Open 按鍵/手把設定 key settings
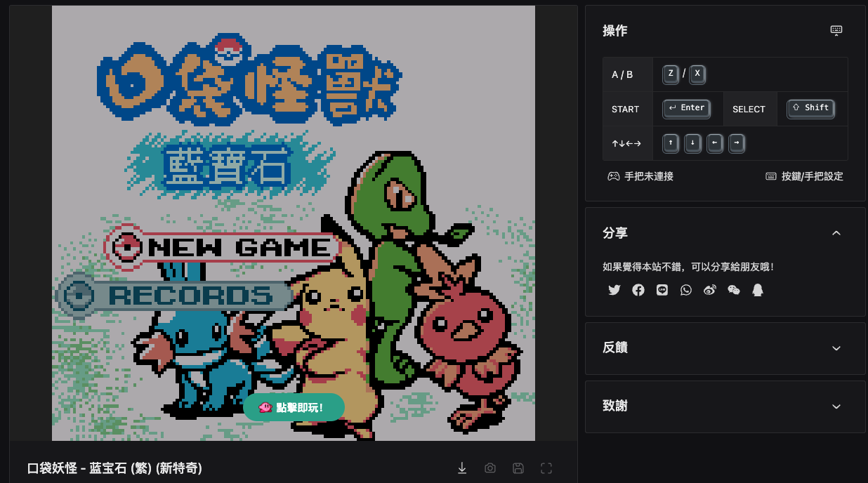Viewport: 868px width, 483px height. pos(803,176)
